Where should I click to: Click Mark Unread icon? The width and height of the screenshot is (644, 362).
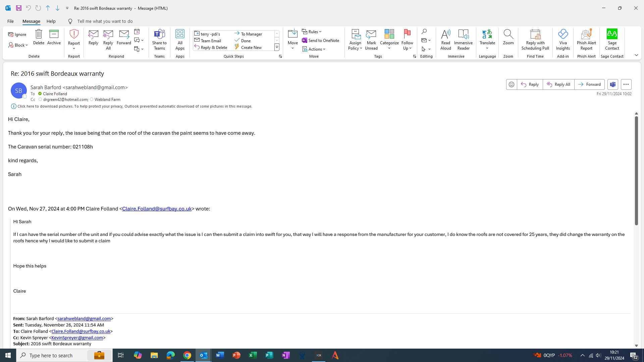pos(371,34)
